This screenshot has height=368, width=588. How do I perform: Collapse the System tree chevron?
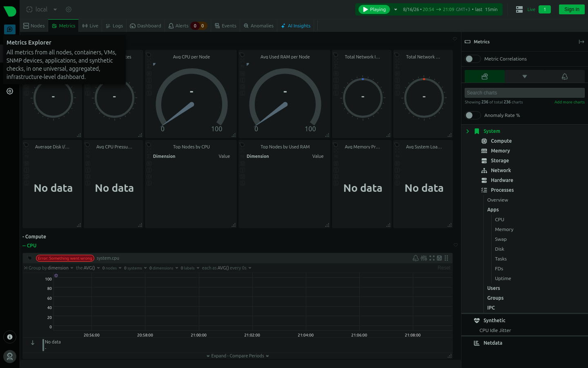(x=468, y=131)
